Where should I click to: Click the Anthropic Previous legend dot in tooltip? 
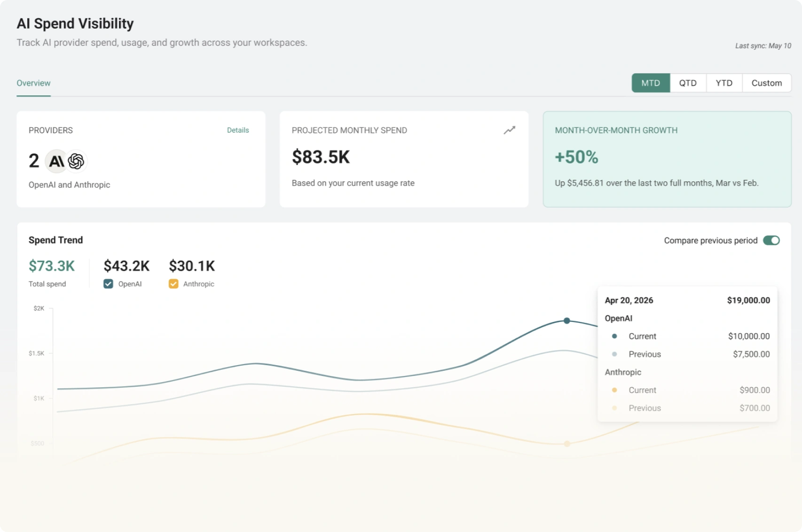coord(614,408)
